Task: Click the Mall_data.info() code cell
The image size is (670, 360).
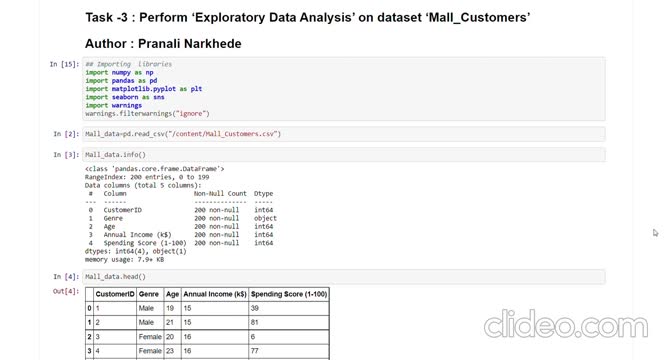Action: pos(344,155)
